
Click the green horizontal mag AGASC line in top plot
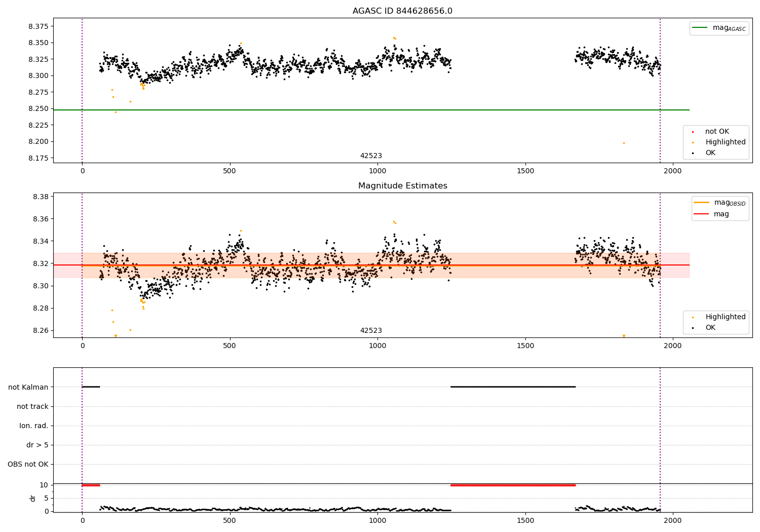tap(371, 110)
